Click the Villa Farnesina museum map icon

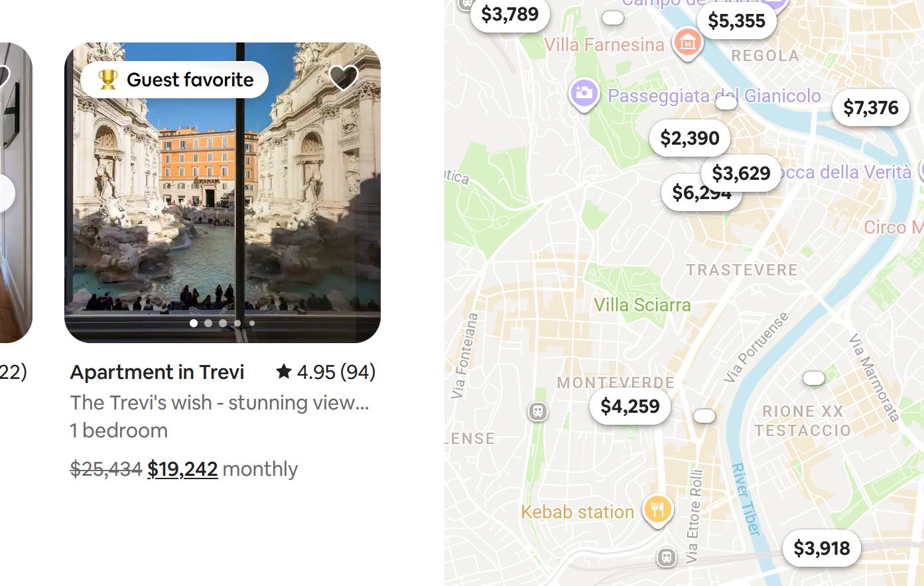pyautogui.click(x=687, y=42)
